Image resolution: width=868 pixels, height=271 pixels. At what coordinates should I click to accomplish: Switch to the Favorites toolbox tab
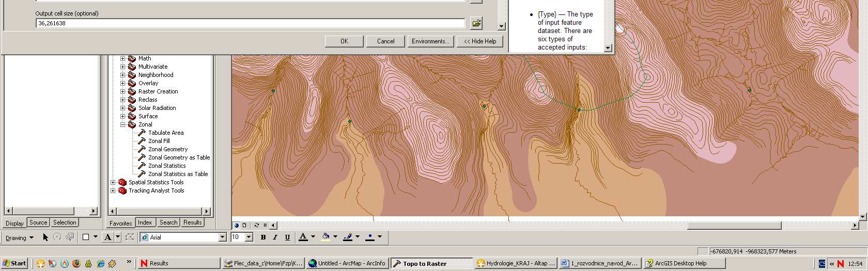(121, 223)
